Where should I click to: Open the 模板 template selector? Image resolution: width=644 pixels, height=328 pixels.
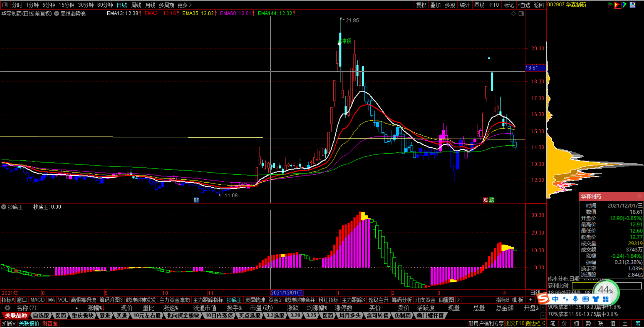(x=518, y=300)
